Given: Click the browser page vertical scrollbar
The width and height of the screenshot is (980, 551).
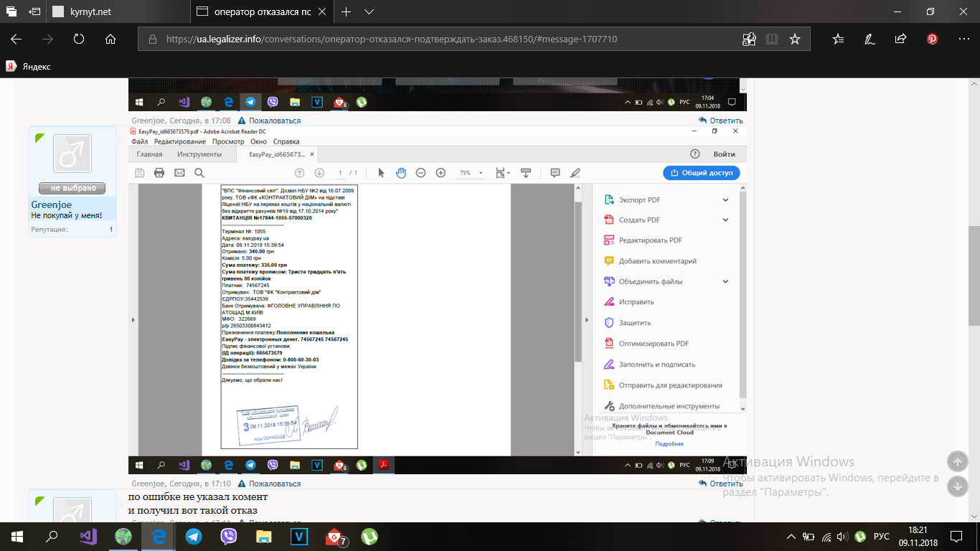Looking at the screenshot, I should pos(974,276).
